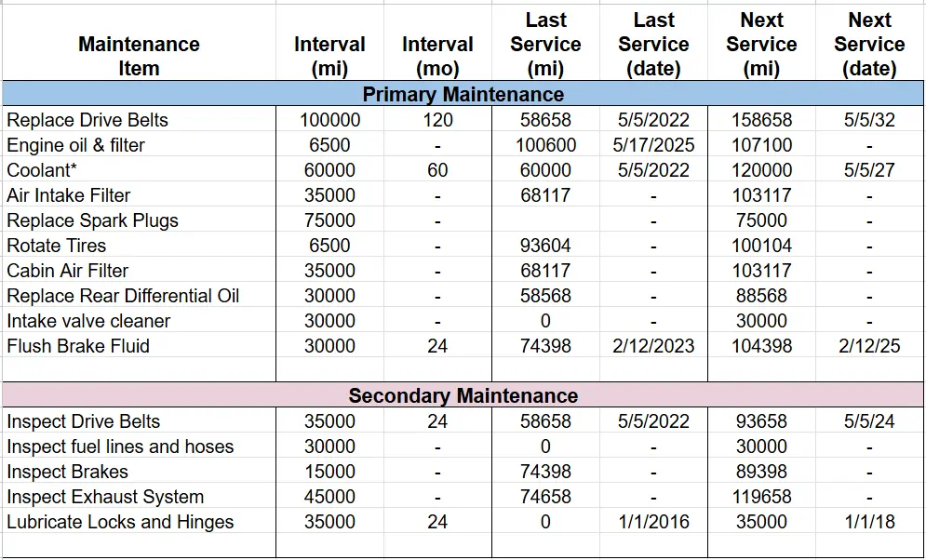This screenshot has width=926, height=560.
Task: Select Engine oil last service date 5/17/2025
Action: tap(653, 145)
